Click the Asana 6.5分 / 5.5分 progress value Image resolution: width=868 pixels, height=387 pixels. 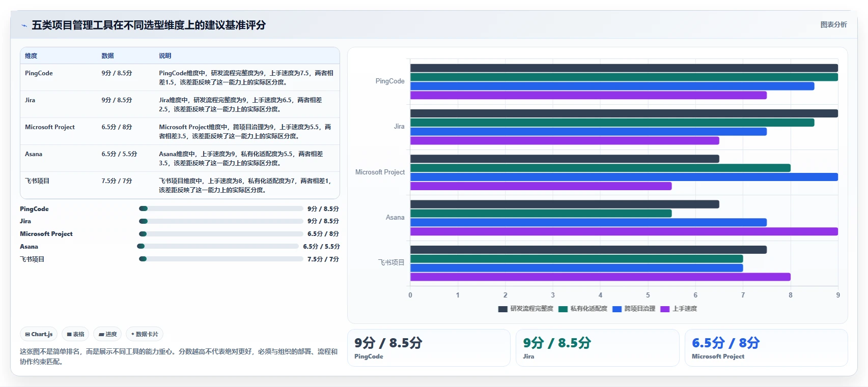[321, 247]
